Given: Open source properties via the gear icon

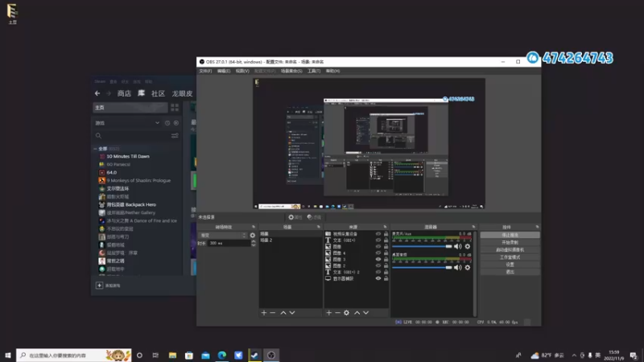Looking at the screenshot, I should click(347, 313).
